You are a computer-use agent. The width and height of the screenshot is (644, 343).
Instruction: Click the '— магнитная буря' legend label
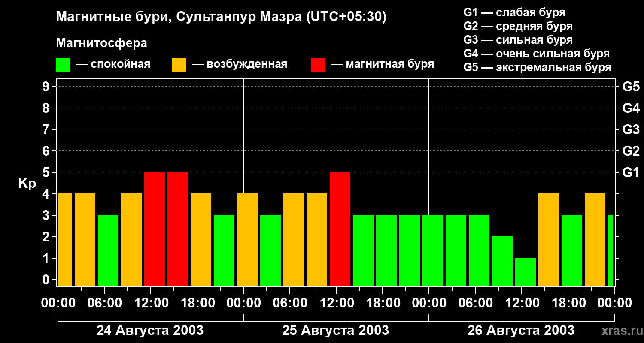click(x=383, y=65)
